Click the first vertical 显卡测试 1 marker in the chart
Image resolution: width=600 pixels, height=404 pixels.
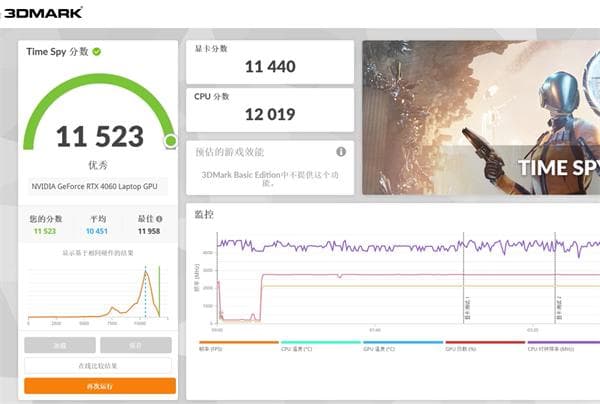coord(464,278)
